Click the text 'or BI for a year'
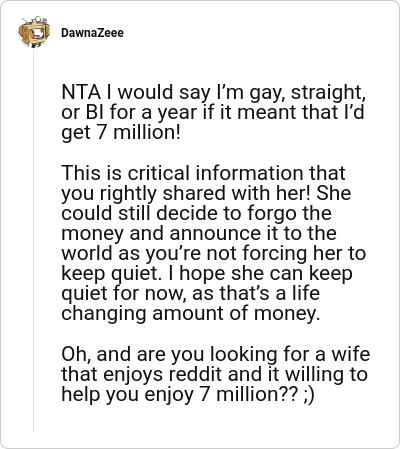Image resolution: width=400 pixels, height=449 pixels. pyautogui.click(x=130, y=112)
